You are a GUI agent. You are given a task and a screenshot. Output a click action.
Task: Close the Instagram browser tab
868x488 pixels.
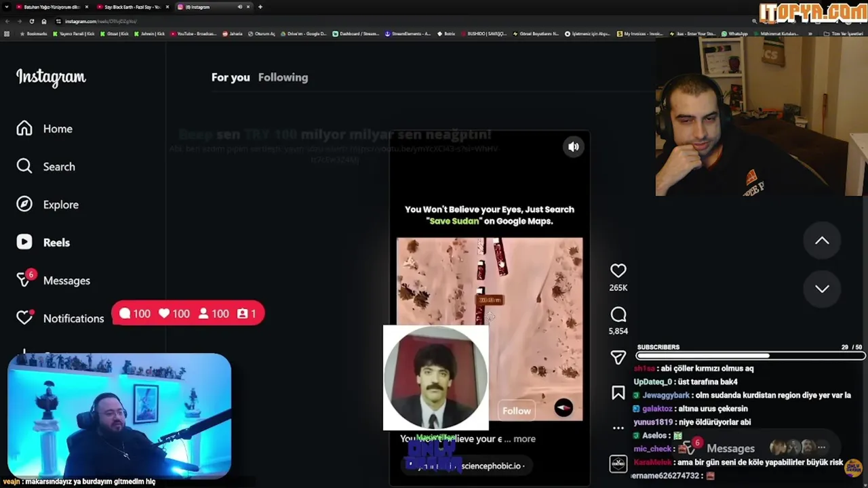(x=248, y=7)
